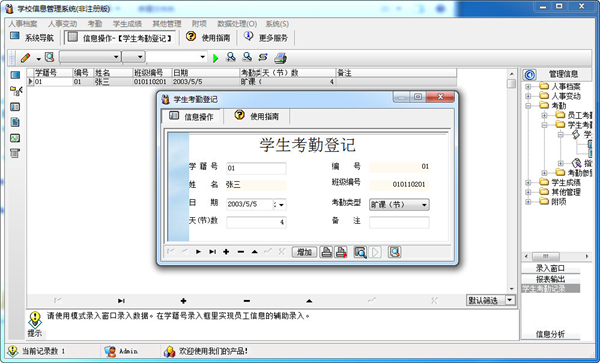Image resolution: width=600 pixels, height=363 pixels.
Task: Go to next record in the dialog navigator
Action: click(x=198, y=252)
